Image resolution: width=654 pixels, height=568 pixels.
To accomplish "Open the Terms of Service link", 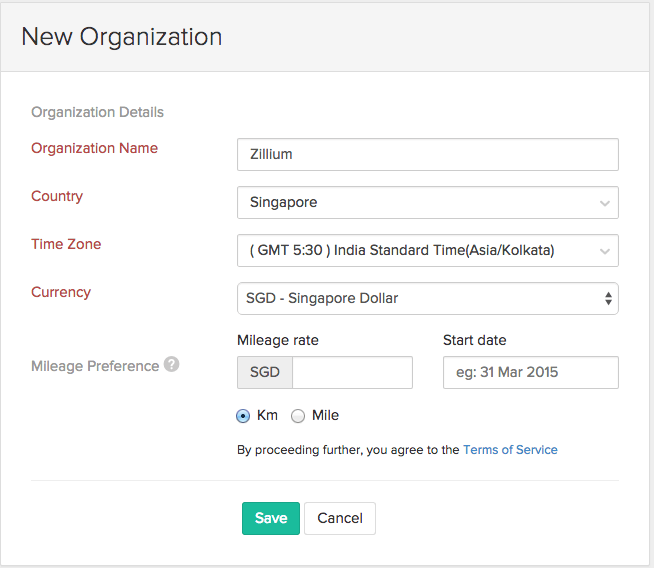I will click(510, 450).
